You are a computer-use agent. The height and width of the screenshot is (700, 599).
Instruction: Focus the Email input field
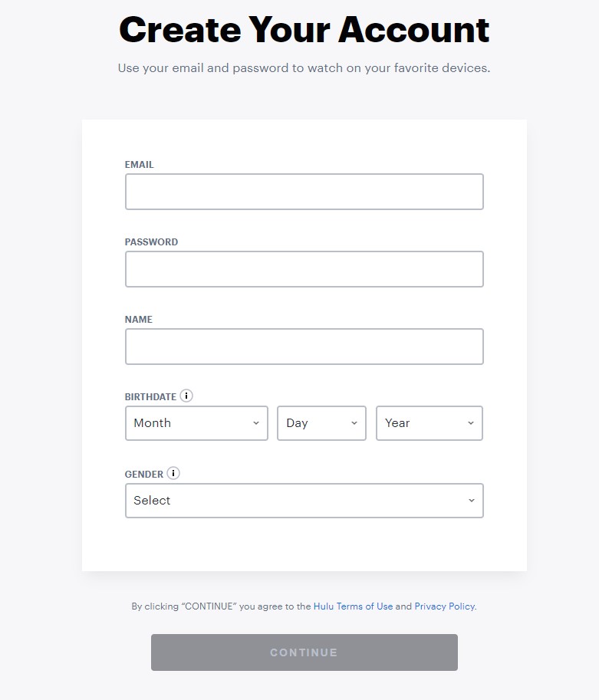[304, 192]
